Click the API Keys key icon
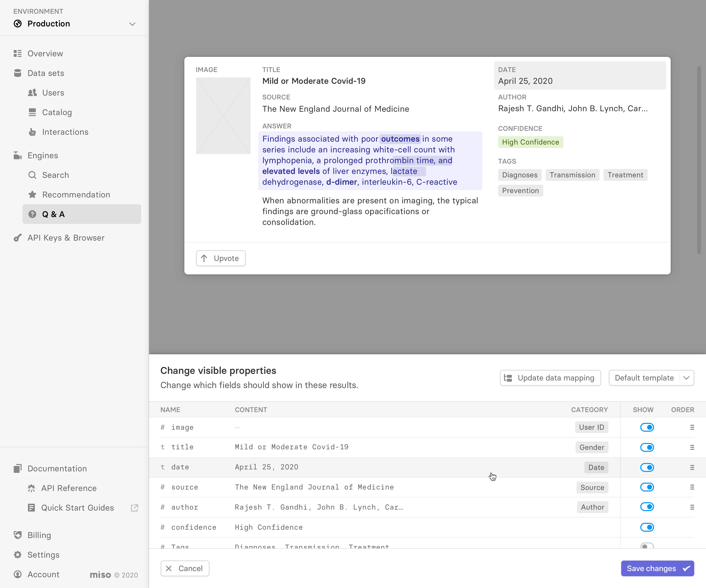706x588 pixels. [17, 238]
